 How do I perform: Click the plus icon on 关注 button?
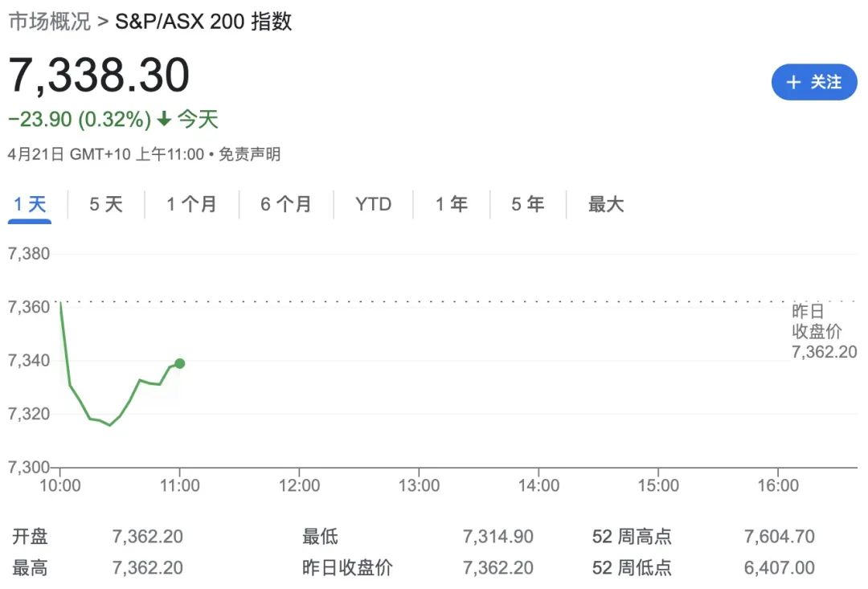[793, 82]
